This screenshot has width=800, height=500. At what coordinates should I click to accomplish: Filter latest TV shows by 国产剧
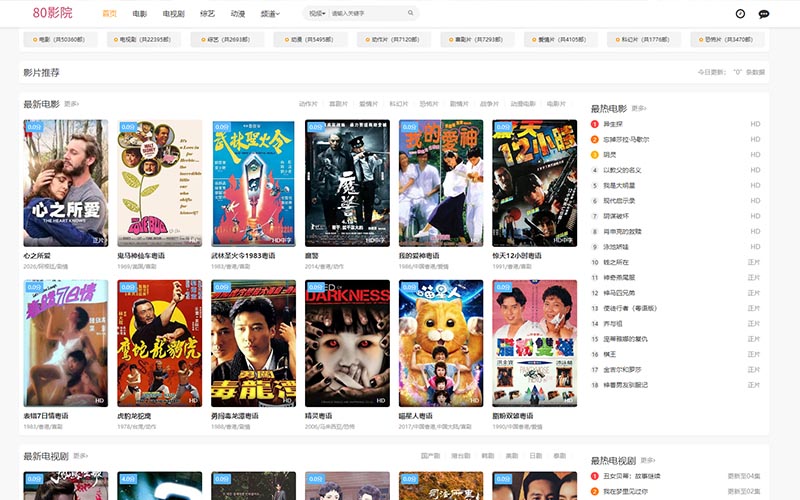pos(430,456)
